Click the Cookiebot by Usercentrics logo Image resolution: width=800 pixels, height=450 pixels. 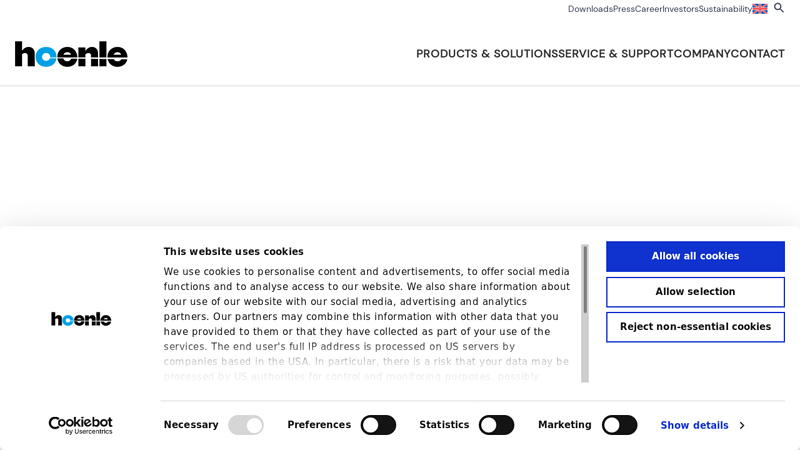(x=81, y=425)
